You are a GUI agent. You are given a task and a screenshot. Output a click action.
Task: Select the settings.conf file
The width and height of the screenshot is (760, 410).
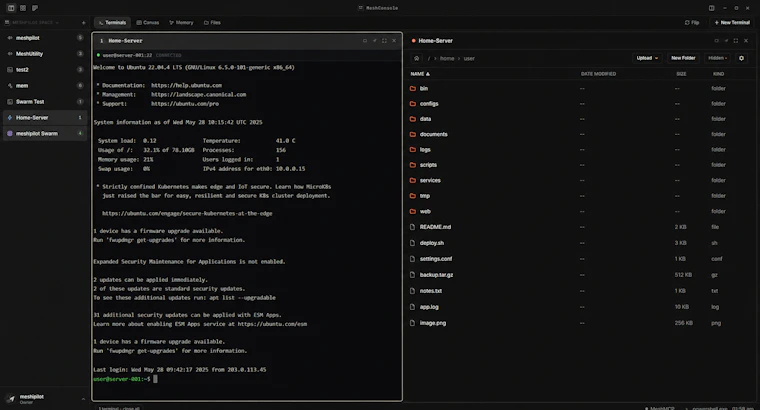point(581,259)
